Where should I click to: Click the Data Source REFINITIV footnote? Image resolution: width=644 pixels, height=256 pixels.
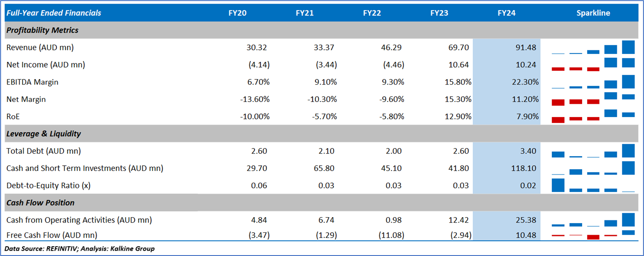(80, 248)
